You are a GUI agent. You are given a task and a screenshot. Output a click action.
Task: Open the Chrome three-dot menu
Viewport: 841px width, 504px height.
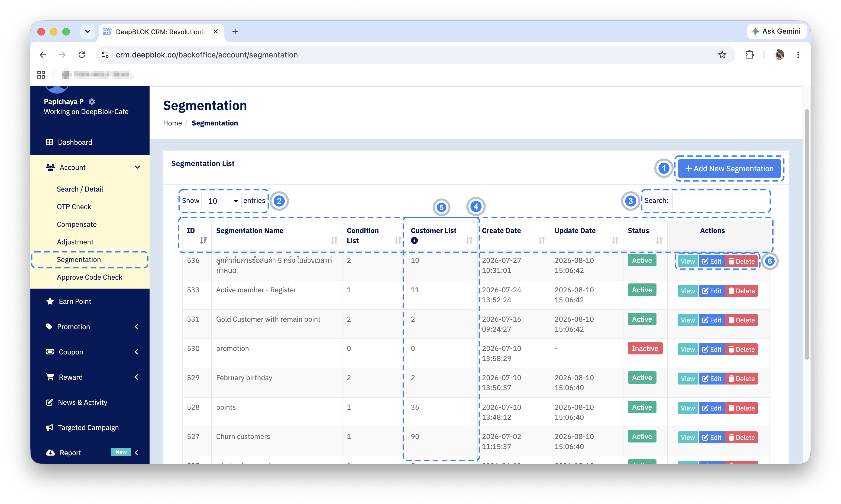click(x=798, y=55)
